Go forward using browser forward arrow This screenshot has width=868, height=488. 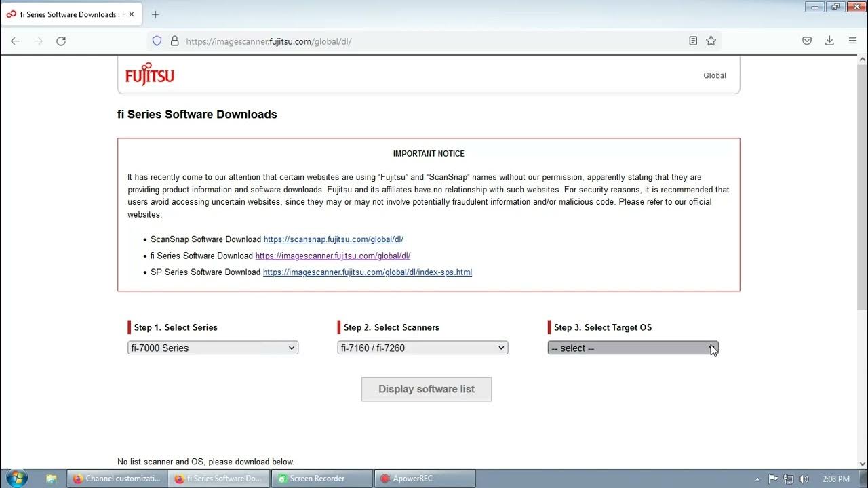[x=38, y=41]
